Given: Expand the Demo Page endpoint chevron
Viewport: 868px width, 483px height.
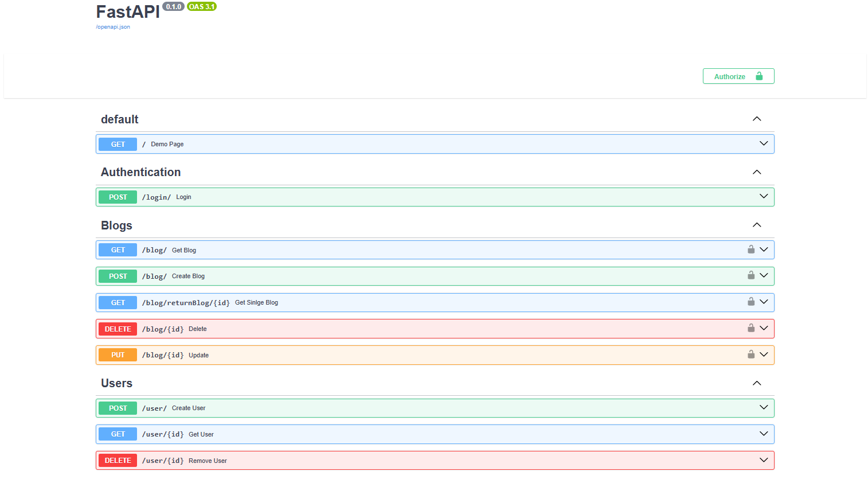Looking at the screenshot, I should [764, 143].
